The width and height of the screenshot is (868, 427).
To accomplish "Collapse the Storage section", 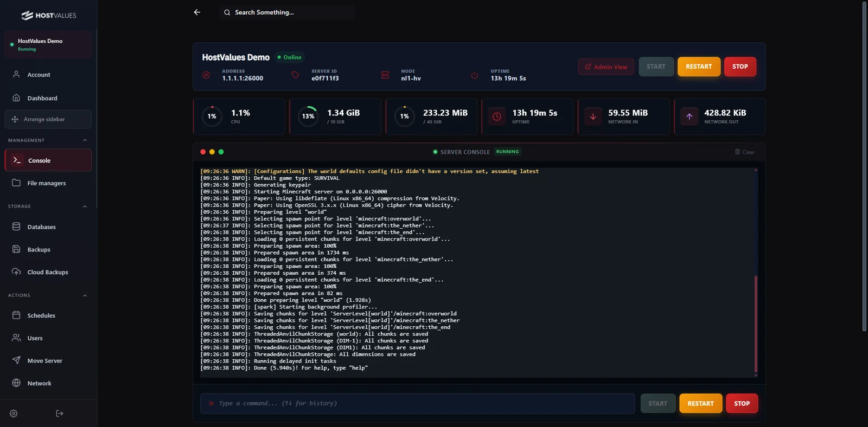I will pyautogui.click(x=85, y=206).
